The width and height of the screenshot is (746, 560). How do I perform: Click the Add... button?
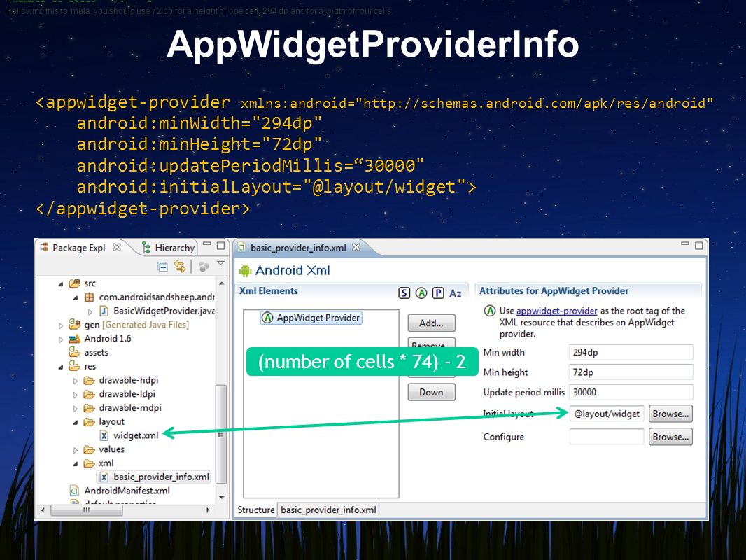click(x=431, y=323)
